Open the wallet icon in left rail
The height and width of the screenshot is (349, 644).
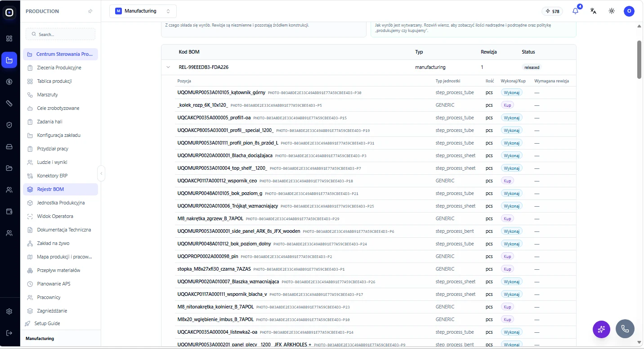[9, 212]
